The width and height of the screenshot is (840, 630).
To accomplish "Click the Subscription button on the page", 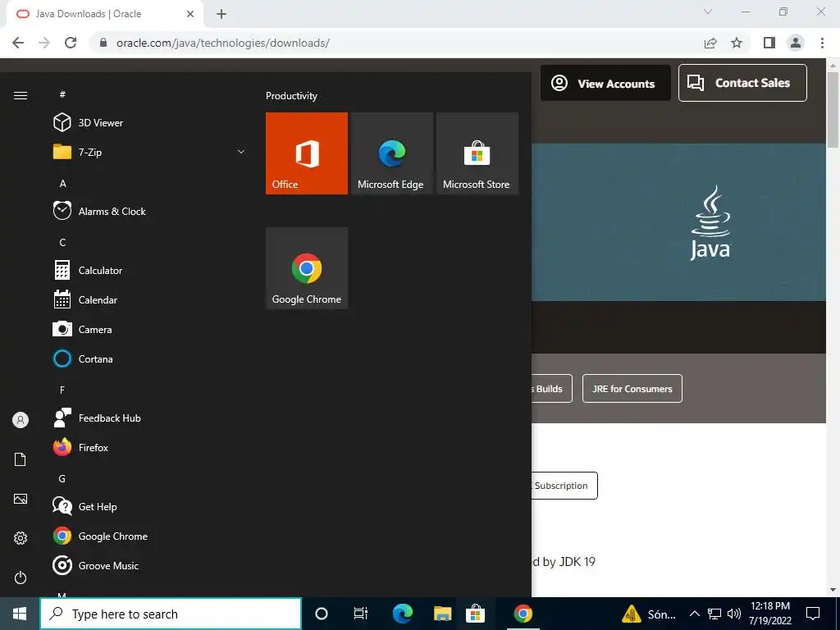I will [564, 486].
